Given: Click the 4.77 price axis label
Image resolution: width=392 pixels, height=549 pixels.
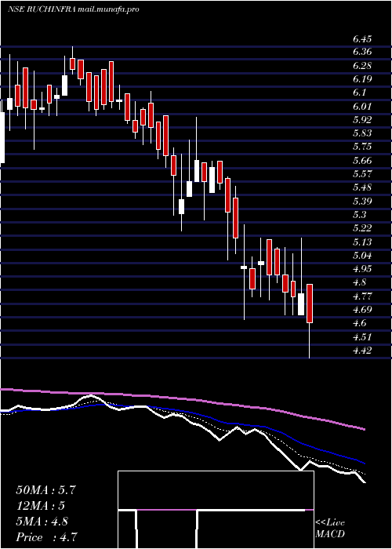Looking at the screenshot, I should point(362,296).
